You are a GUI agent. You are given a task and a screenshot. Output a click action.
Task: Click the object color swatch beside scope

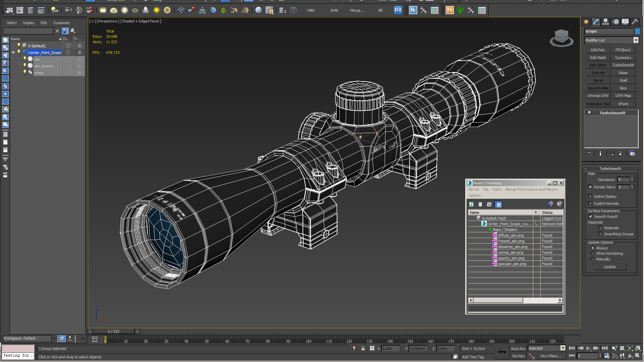pyautogui.click(x=637, y=31)
